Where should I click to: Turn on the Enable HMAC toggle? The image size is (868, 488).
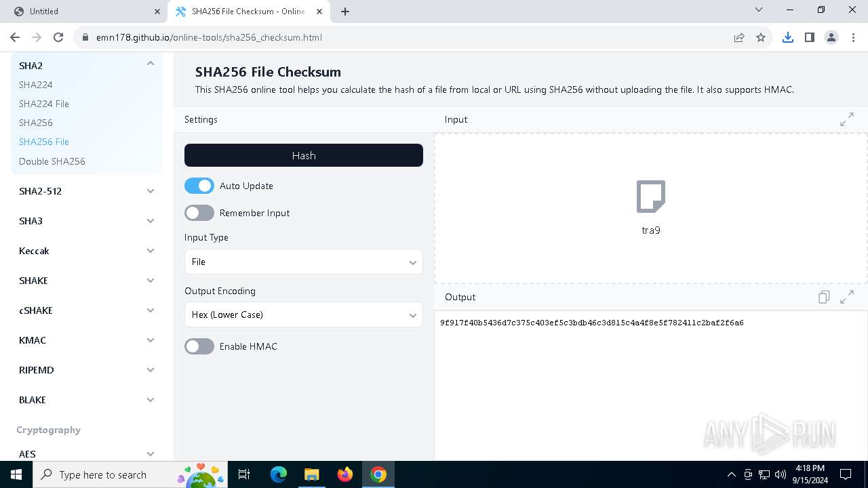click(x=199, y=346)
